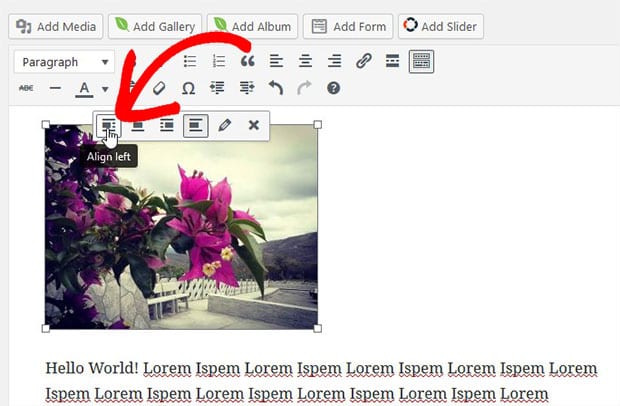The width and height of the screenshot is (620, 406).
Task: Clear formatting with the eraser icon
Action: (159, 88)
